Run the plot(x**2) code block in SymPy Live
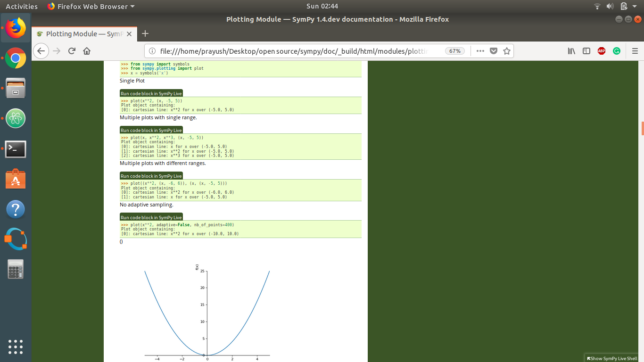644x362 pixels. (151, 93)
